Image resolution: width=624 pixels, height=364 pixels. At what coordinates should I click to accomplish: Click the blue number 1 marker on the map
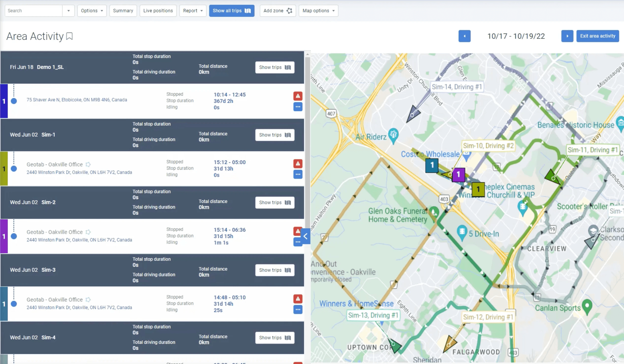(x=432, y=165)
